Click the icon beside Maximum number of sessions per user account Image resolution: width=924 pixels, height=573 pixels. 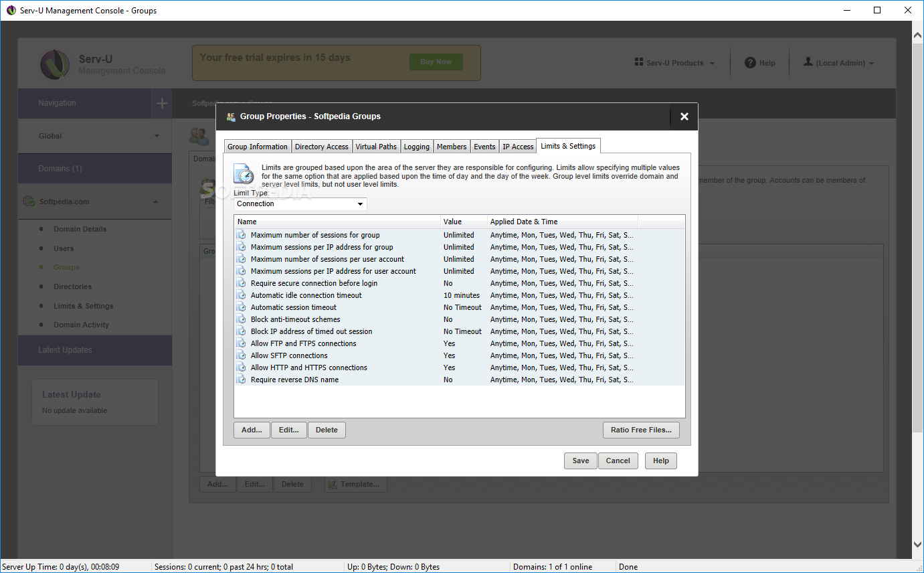point(241,259)
